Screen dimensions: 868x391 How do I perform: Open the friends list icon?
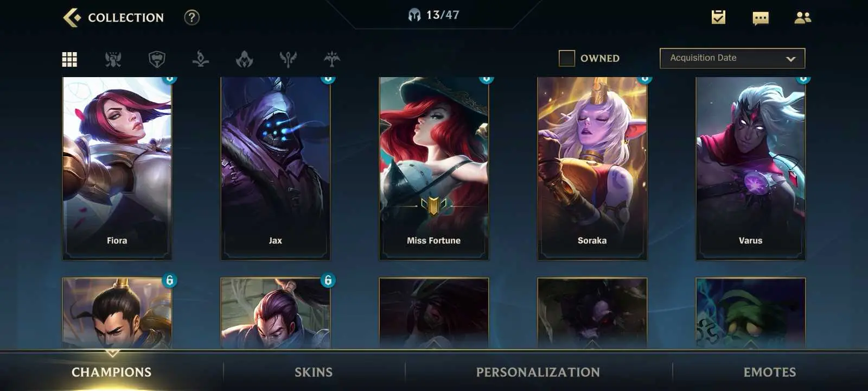[802, 17]
